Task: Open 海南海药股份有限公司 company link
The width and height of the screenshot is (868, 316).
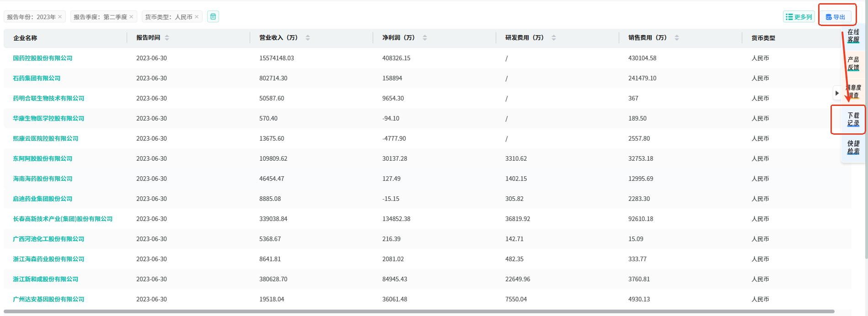Action: coord(43,179)
